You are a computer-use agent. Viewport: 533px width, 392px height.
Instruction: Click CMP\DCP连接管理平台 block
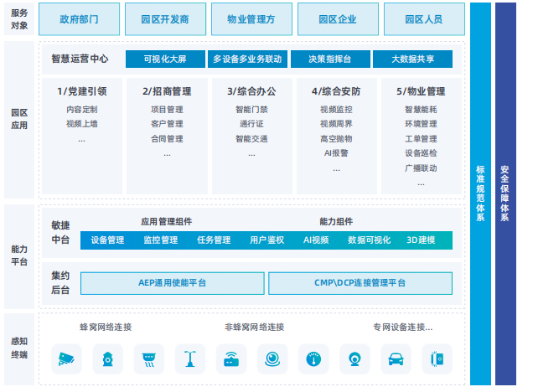click(360, 283)
